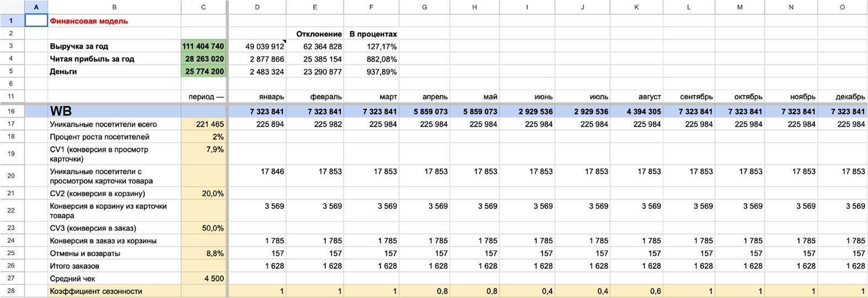
Task: Click the 'апрель' month header cell
Action: click(424, 97)
